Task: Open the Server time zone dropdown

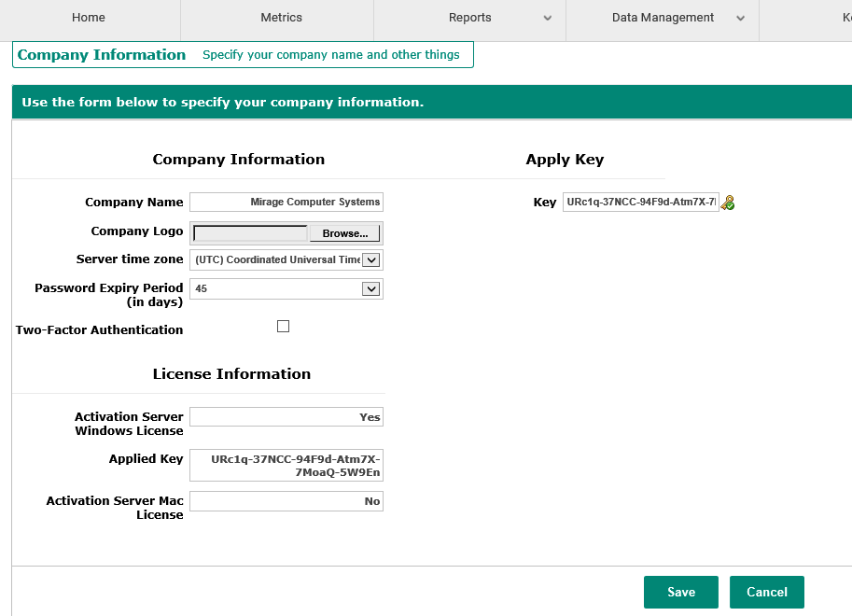Action: coord(370,260)
